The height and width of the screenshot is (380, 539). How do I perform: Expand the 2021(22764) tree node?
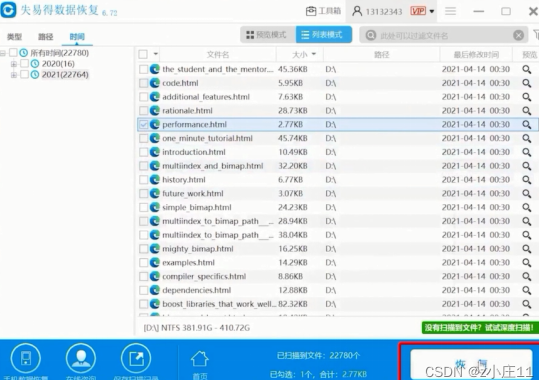coord(14,75)
